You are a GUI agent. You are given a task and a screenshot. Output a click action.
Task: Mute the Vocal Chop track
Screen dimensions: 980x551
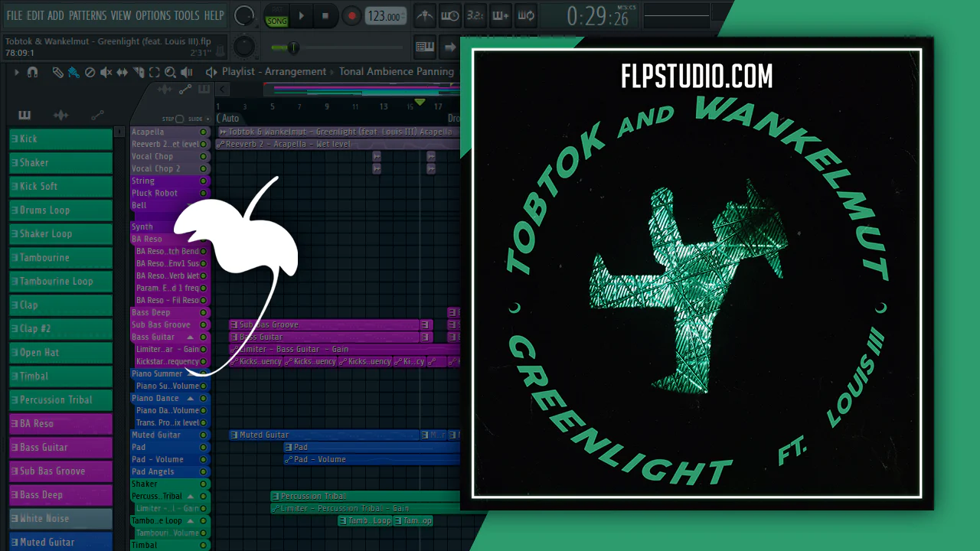[x=204, y=156]
